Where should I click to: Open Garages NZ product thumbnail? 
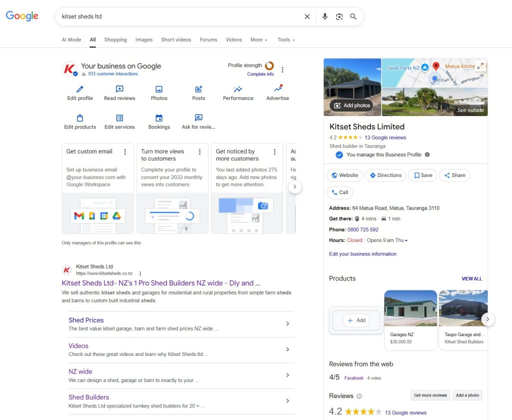(x=410, y=308)
